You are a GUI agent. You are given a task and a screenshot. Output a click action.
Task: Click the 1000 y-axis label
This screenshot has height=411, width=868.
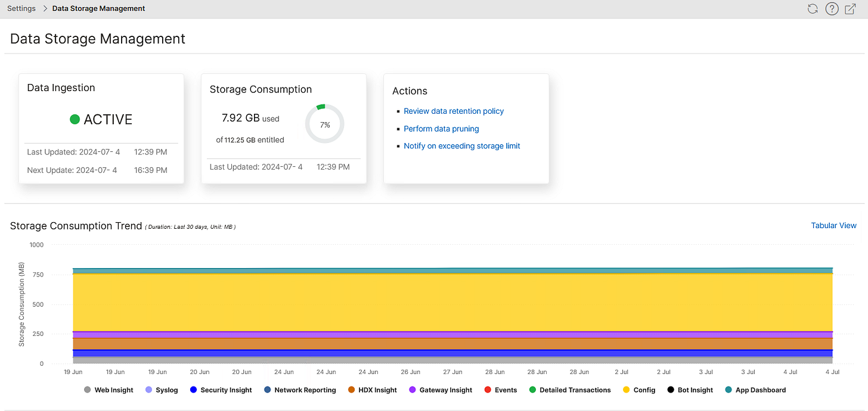pos(36,245)
